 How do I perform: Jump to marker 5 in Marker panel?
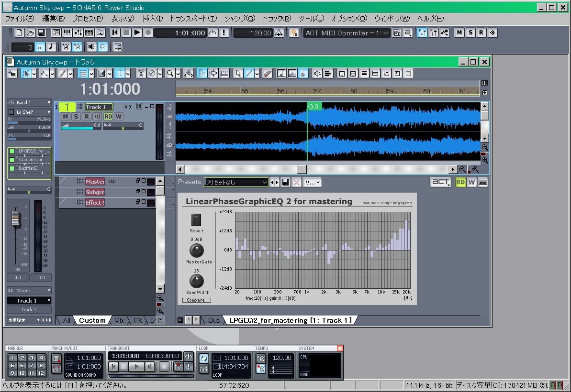[x=12, y=365]
